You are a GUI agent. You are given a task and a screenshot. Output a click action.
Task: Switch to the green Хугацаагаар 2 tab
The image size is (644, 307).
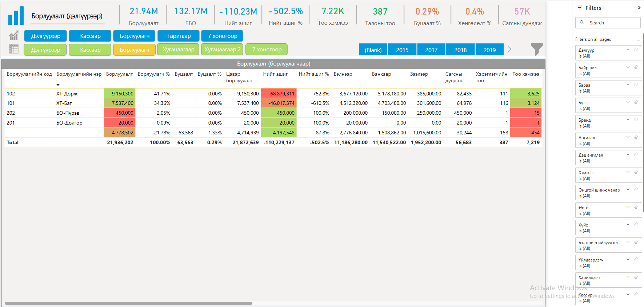[222, 50]
